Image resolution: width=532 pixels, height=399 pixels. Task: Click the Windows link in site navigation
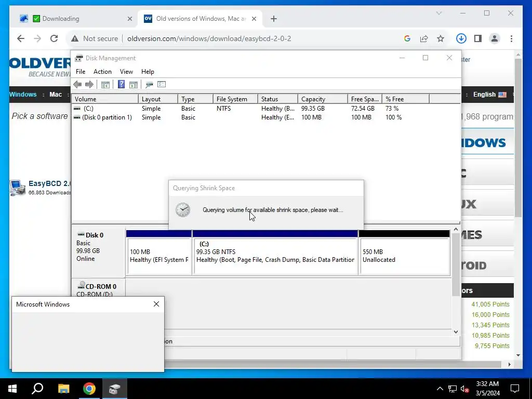coord(23,95)
